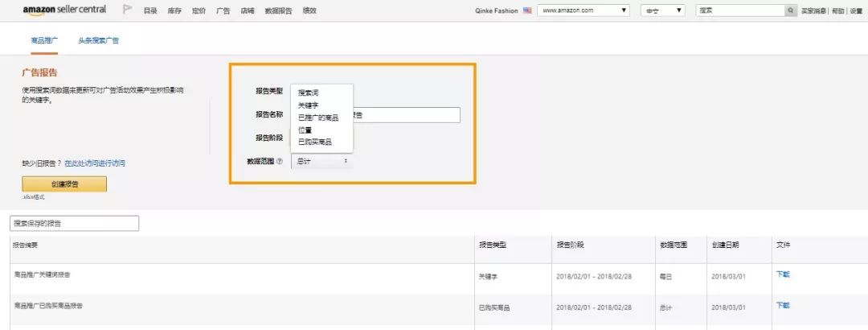Click the Amazon Seller Central logo

[64, 10]
